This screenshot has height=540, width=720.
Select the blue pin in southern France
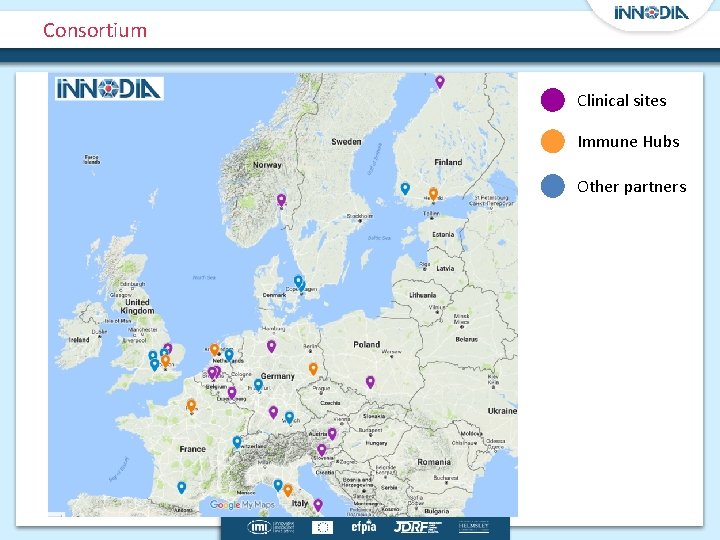point(182,488)
